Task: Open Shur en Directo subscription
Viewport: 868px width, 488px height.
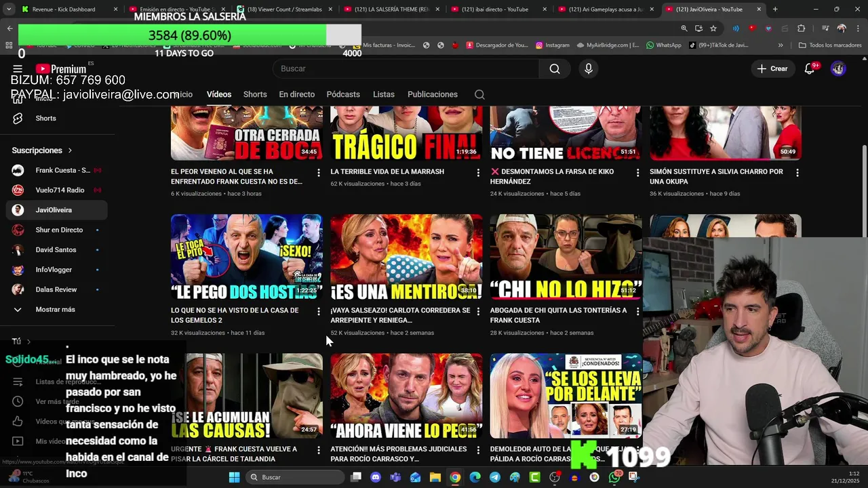Action: pos(57,230)
